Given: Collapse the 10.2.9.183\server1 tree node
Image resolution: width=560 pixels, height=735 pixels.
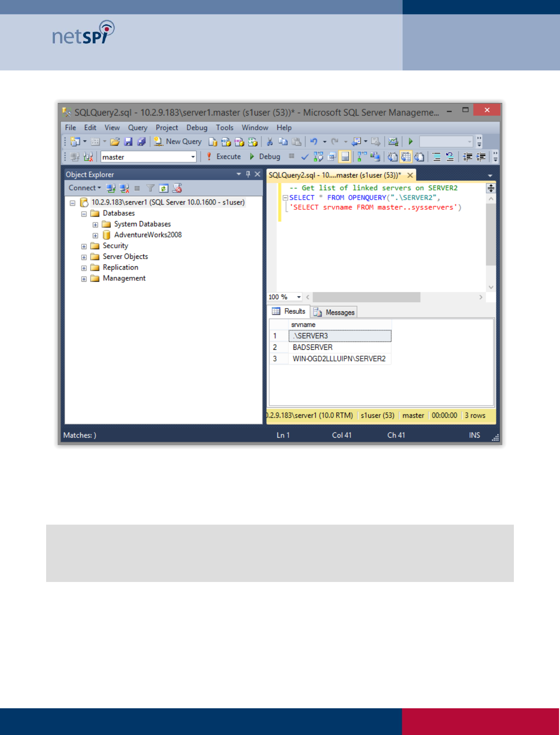Looking at the screenshot, I should click(x=72, y=203).
